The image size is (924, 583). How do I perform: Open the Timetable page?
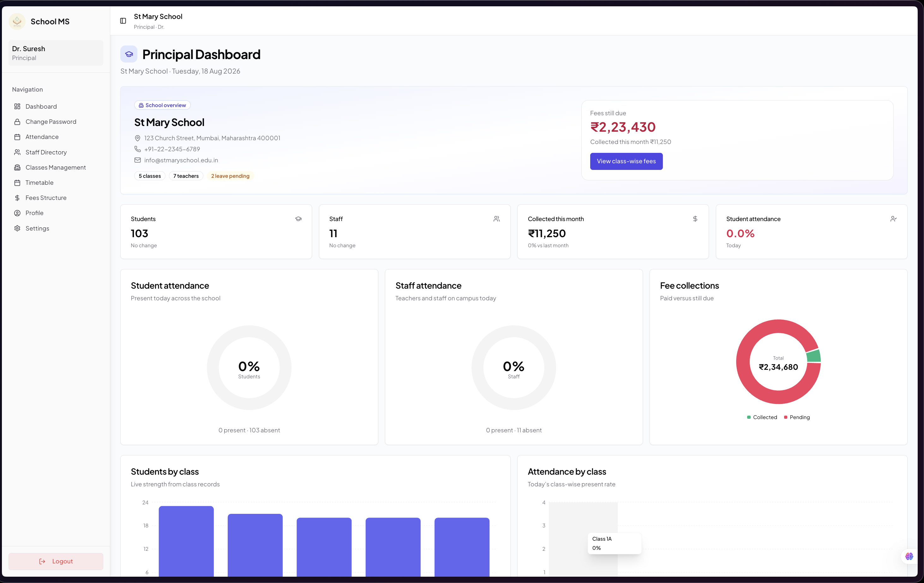click(56, 183)
